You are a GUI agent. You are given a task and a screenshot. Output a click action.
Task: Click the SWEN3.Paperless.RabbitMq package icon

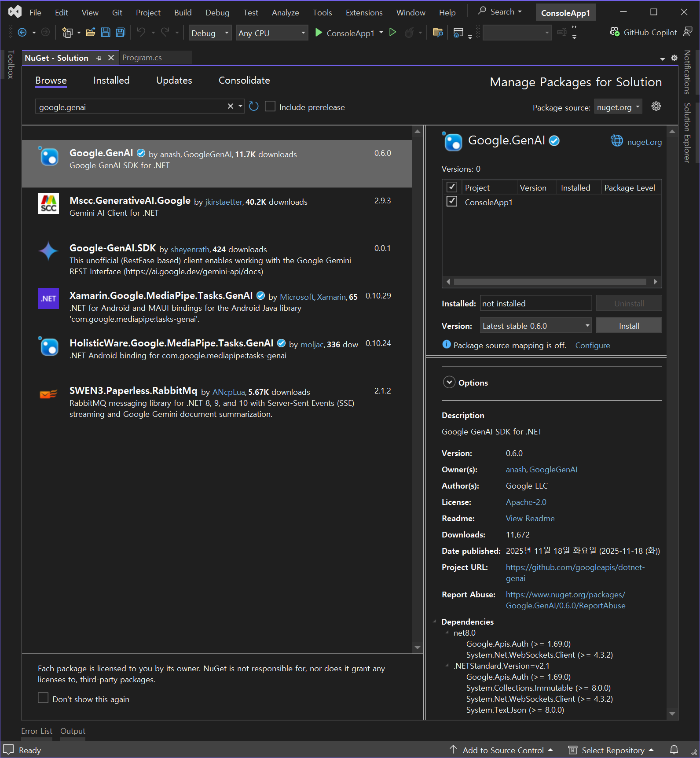pyautogui.click(x=48, y=394)
